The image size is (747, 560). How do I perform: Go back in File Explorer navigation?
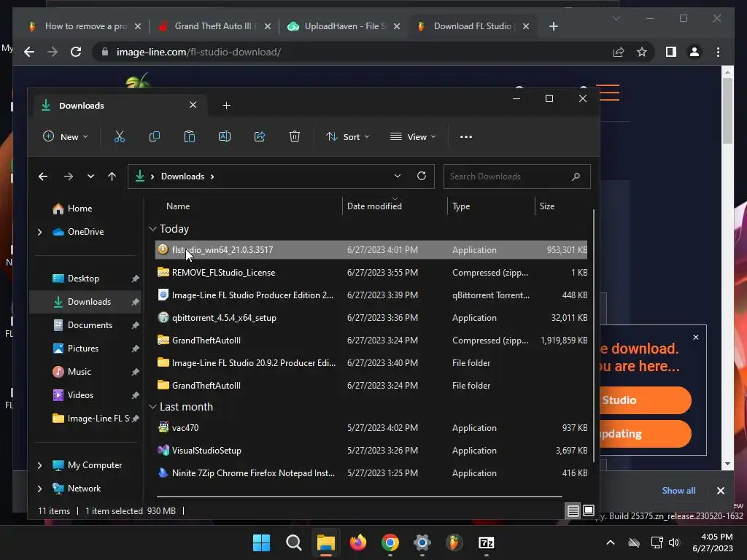[43, 176]
